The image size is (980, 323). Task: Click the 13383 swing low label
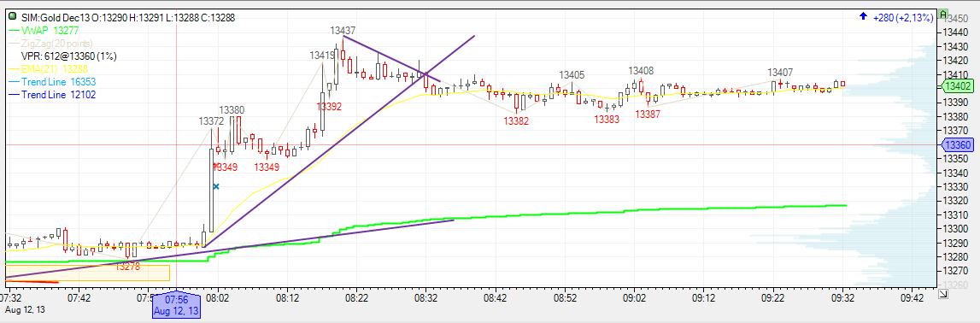(x=607, y=120)
